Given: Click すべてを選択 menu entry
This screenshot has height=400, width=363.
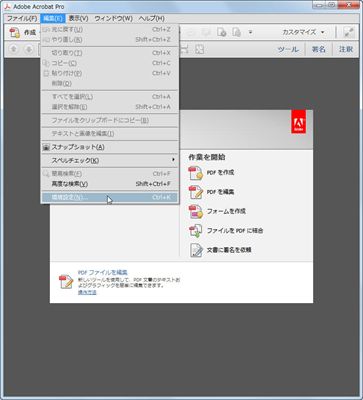Looking at the screenshot, I should [110, 97].
